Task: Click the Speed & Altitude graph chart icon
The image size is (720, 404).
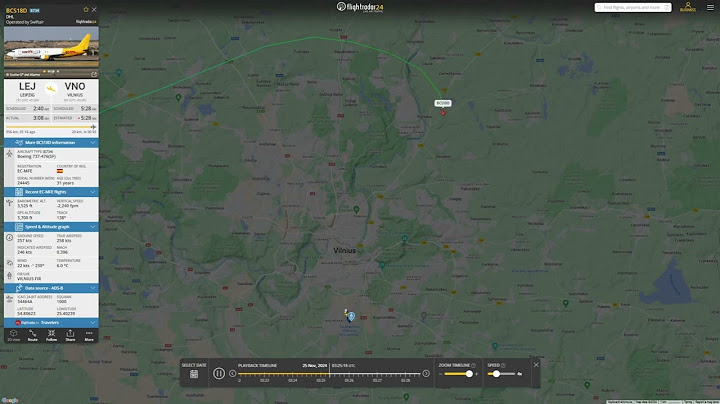Action: pyautogui.click(x=19, y=227)
